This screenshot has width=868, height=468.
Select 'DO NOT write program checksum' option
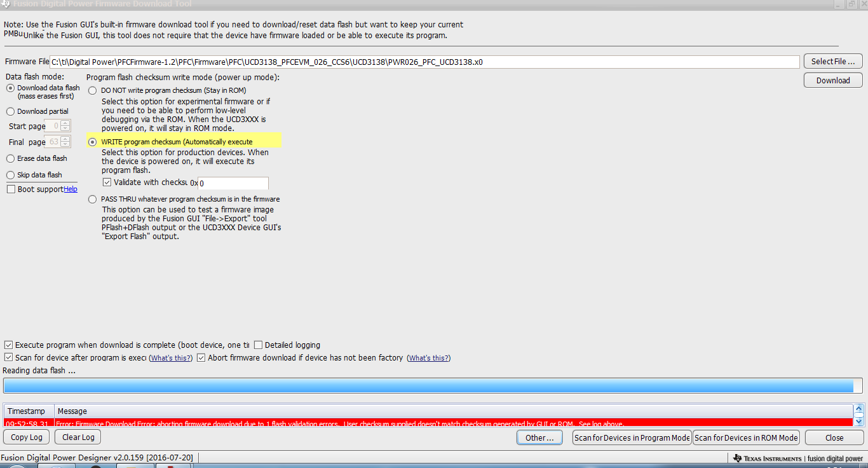tap(93, 90)
